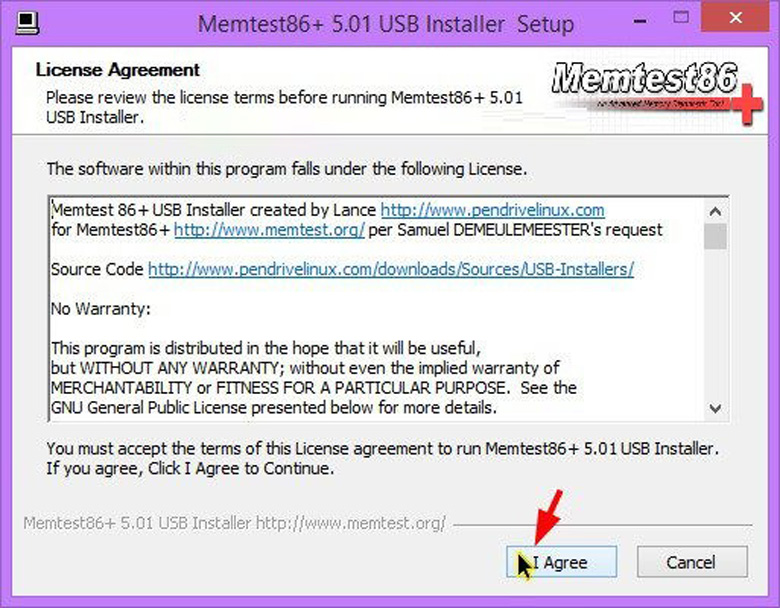This screenshot has width=780, height=608.
Task: Click the empty scrollbar track below the thumb
Action: coord(715,323)
